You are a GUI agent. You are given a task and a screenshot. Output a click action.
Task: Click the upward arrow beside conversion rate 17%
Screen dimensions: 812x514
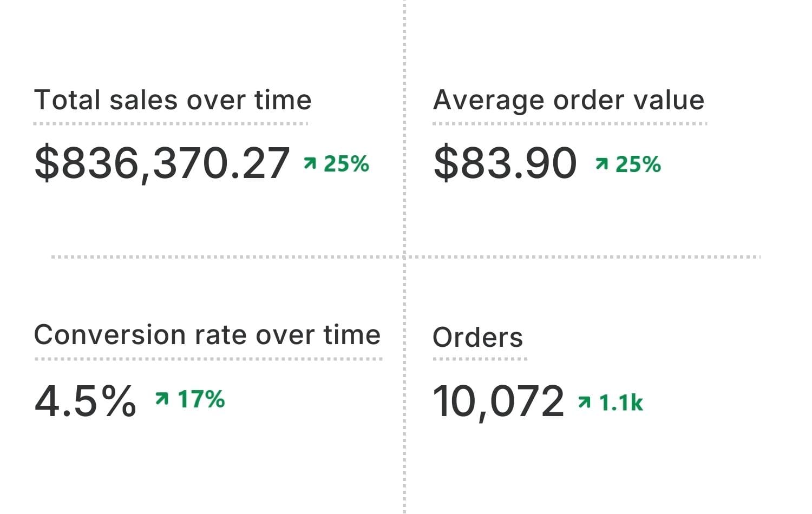click(161, 399)
